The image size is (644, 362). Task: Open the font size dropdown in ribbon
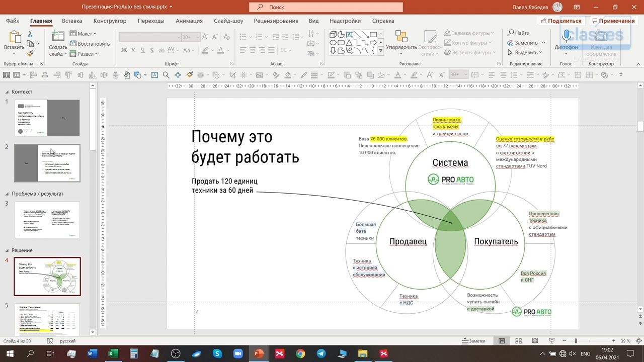[x=197, y=37]
